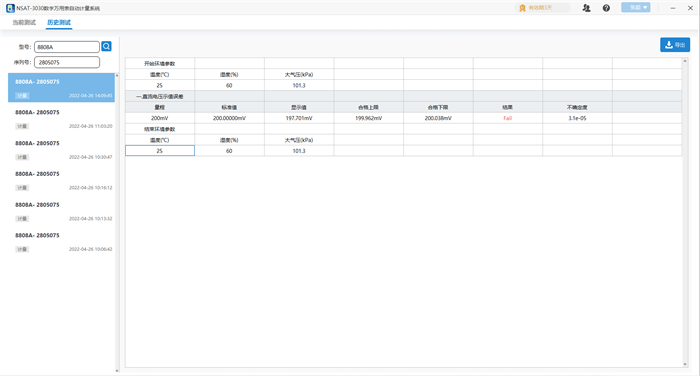Focus the 型号 field containing 8808A
This screenshot has height=376, width=700.
click(67, 47)
